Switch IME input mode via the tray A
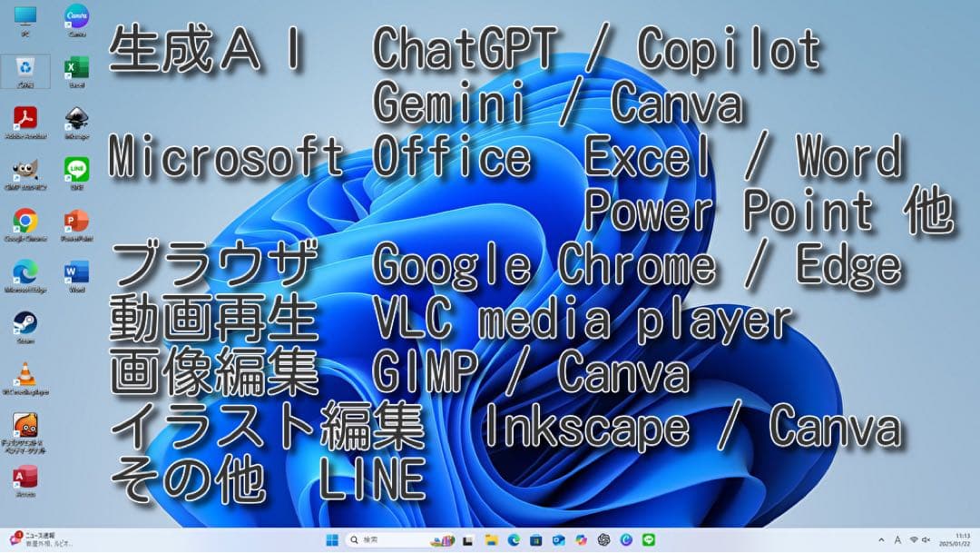Viewport: 980px width, 553px height. point(897,540)
